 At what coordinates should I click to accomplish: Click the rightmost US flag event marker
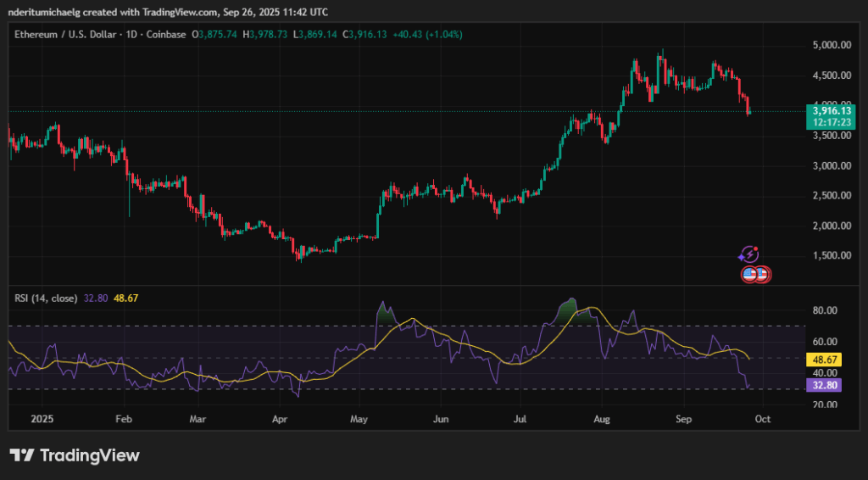pyautogui.click(x=761, y=273)
